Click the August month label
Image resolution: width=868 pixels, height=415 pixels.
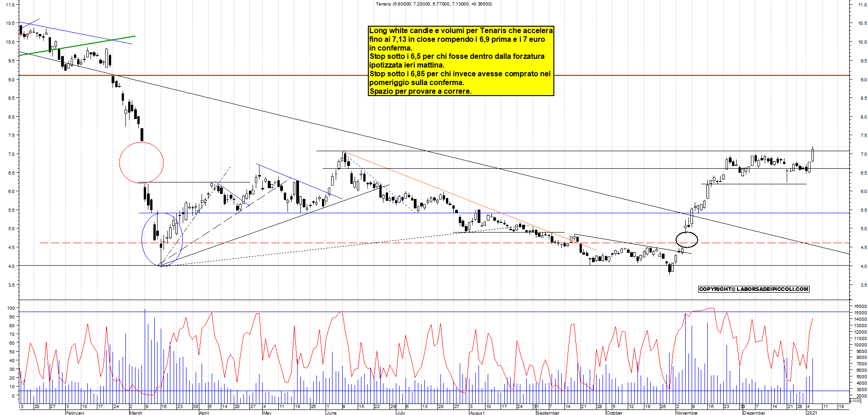(x=477, y=413)
